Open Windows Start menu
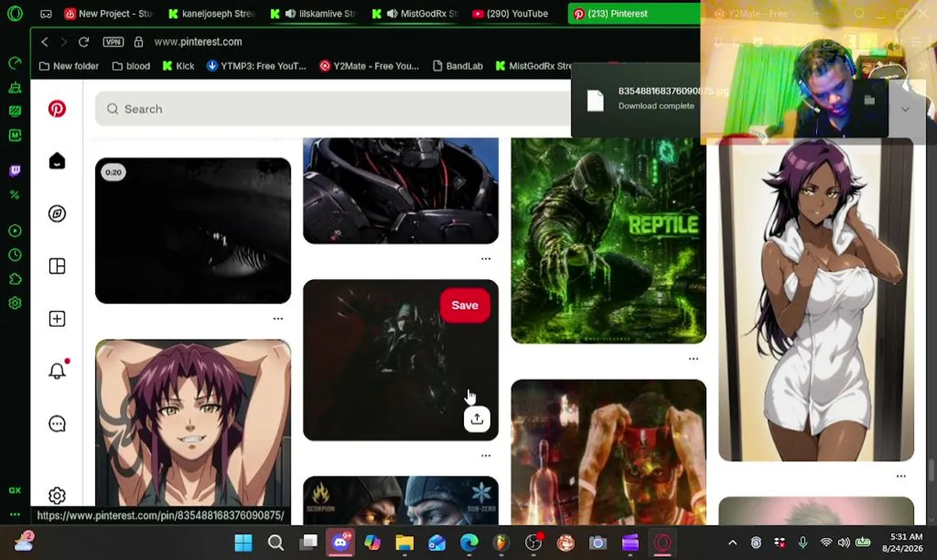The width and height of the screenshot is (937, 560). click(244, 542)
